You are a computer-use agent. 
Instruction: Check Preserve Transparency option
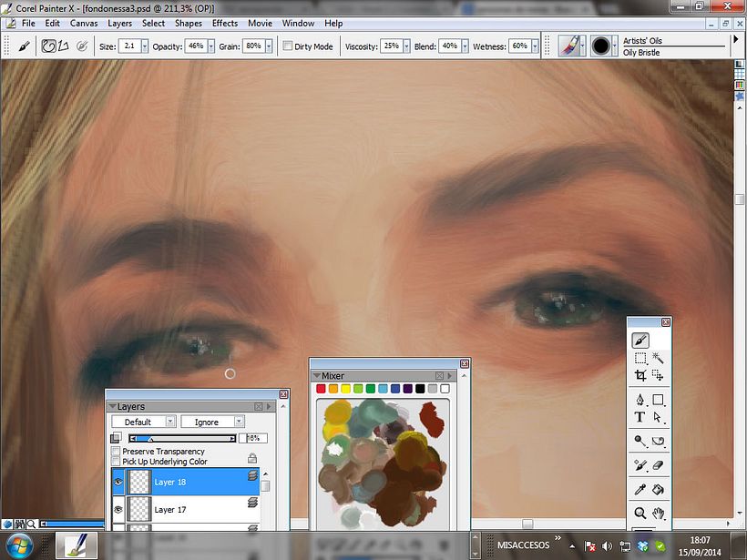point(116,452)
